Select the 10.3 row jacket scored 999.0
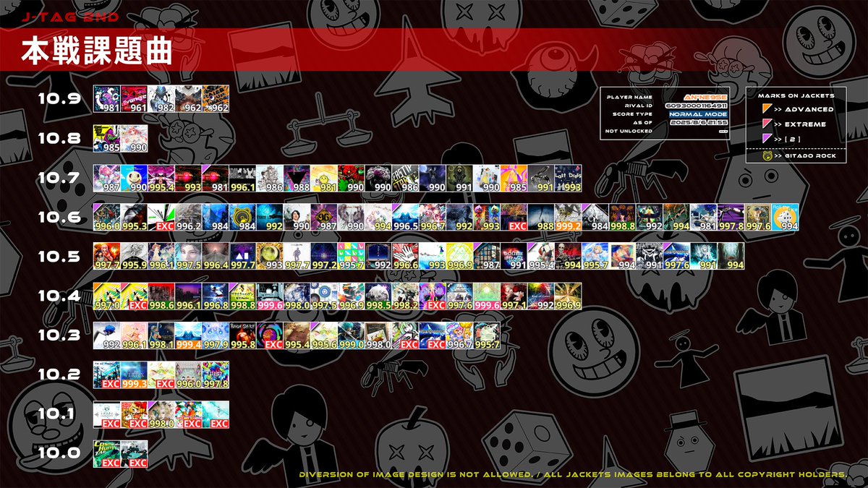 click(x=352, y=335)
